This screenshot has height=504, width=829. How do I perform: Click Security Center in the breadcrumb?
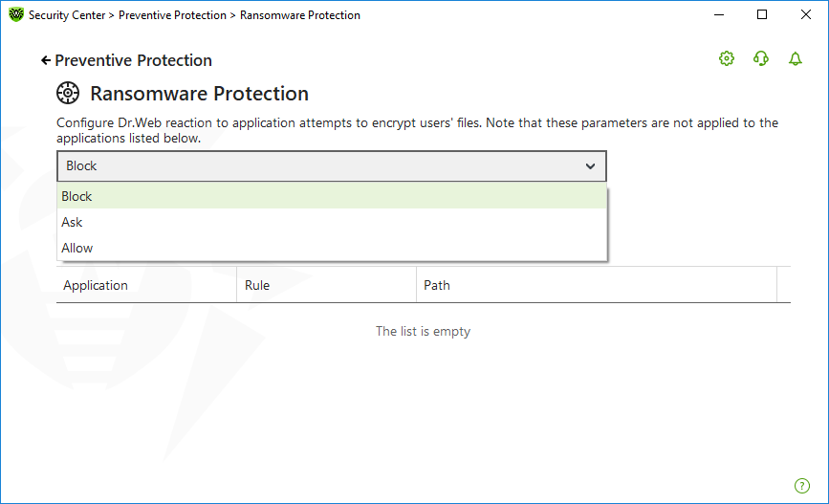67,15
